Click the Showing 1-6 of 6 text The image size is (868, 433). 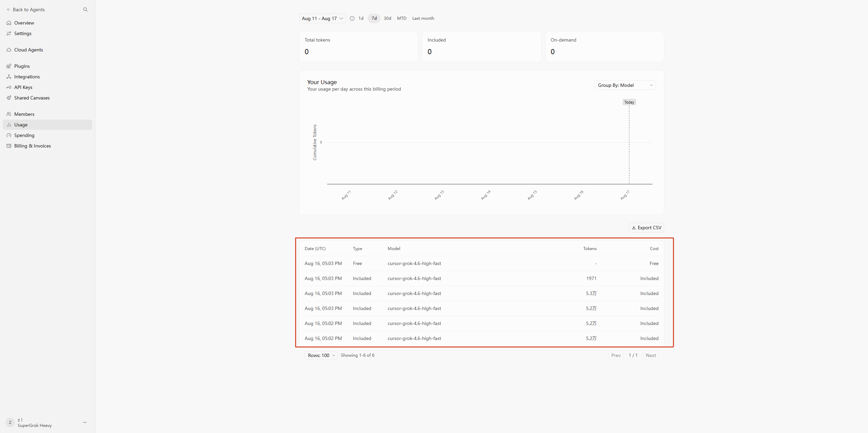click(x=357, y=355)
